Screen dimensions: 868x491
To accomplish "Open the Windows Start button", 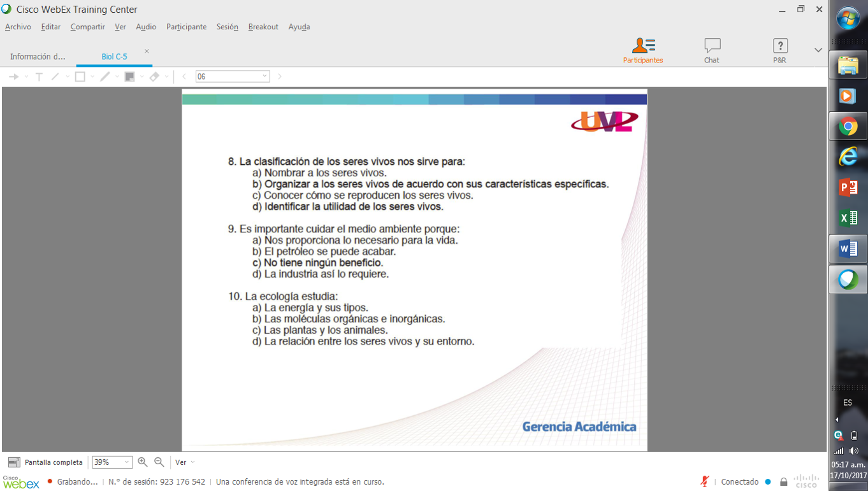I will pos(848,18).
